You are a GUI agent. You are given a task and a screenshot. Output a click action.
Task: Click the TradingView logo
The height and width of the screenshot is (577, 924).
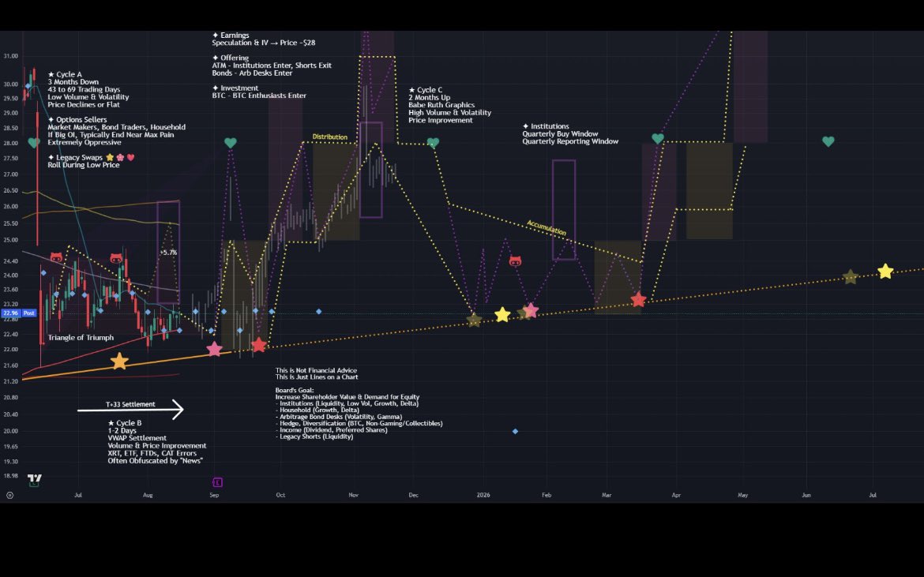click(34, 478)
